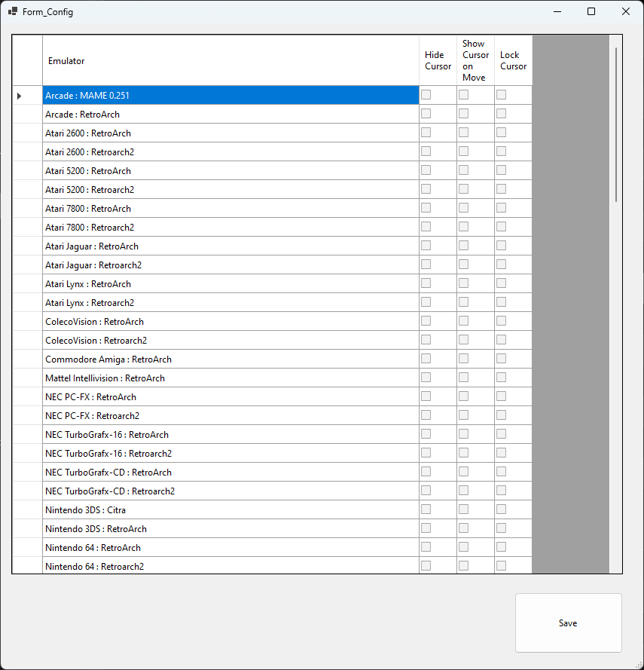Viewport: 644px width, 670px height.
Task: Click the Lock Cursor column header
Action: (x=513, y=61)
